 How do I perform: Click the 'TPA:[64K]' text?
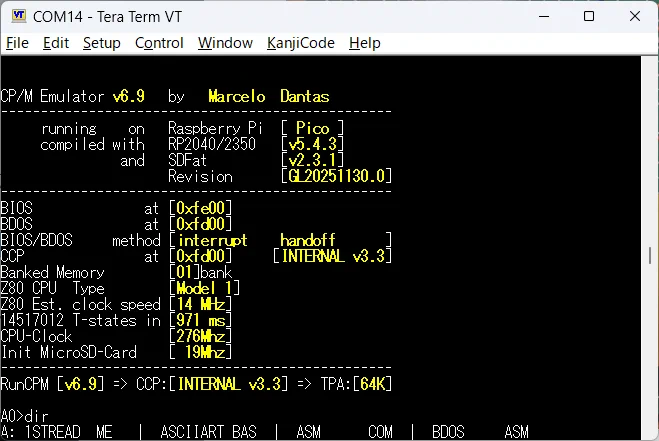click(x=357, y=384)
